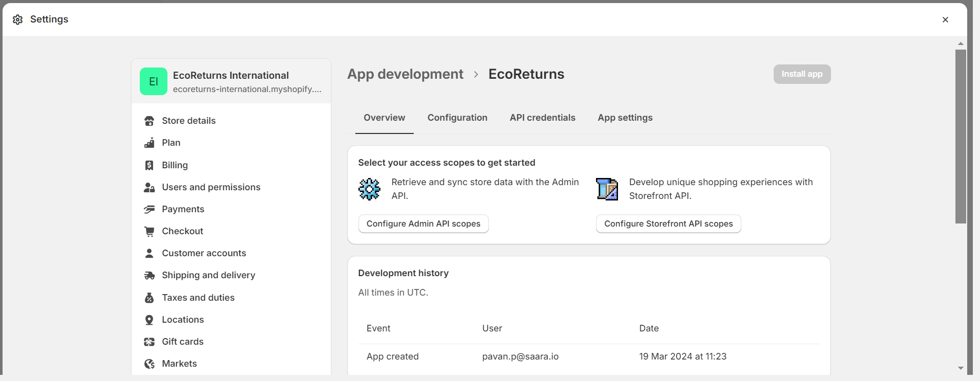Click the Admin API gear illustration
The width and height of the screenshot is (980, 381).
pos(369,189)
